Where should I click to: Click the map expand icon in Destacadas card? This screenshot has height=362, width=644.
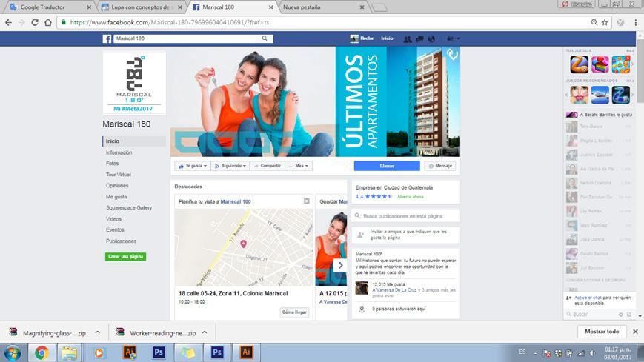[x=306, y=201]
